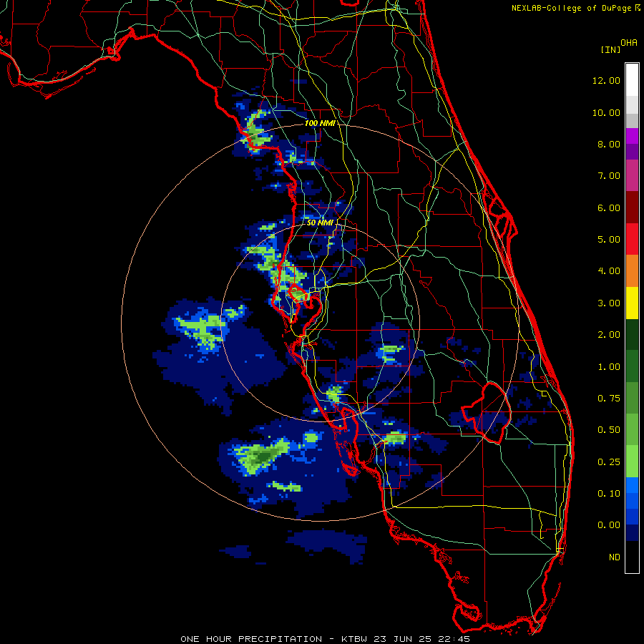The height and width of the screenshot is (644, 644).
Task: Pick the dark red swatch beside 6.00
Action: [x=632, y=208]
